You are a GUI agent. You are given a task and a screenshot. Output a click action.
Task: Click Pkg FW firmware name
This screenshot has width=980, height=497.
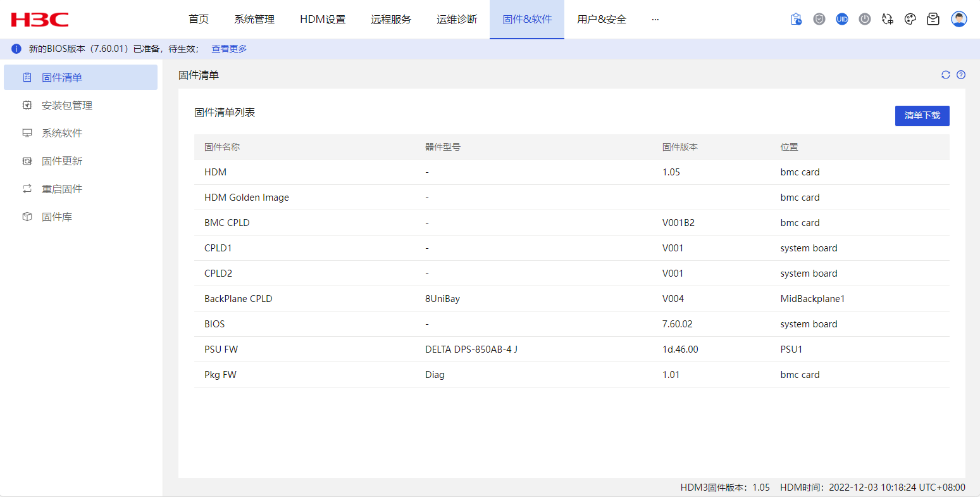click(x=220, y=375)
